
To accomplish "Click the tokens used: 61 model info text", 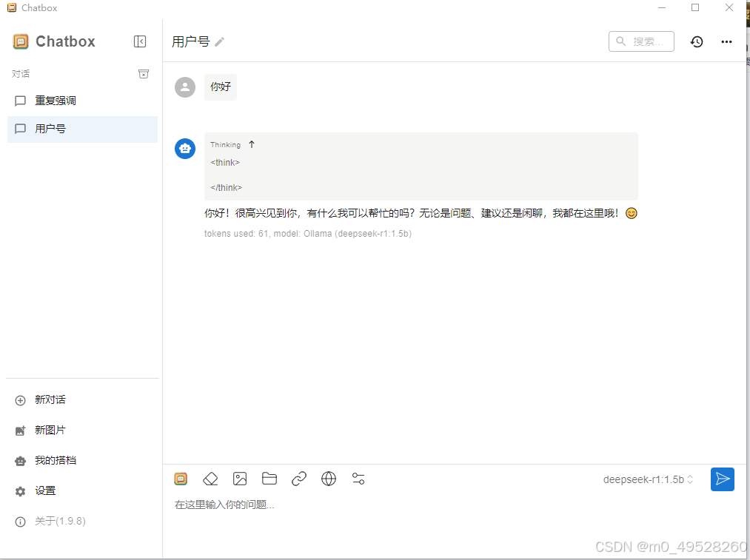I will [x=308, y=234].
